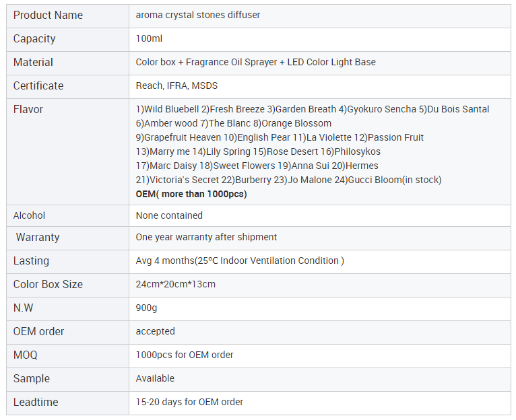Viewport: 516px width, 420px height.
Task: Click the 'Color box + Fragrance Oil Sprayer' text
Action: (206, 62)
